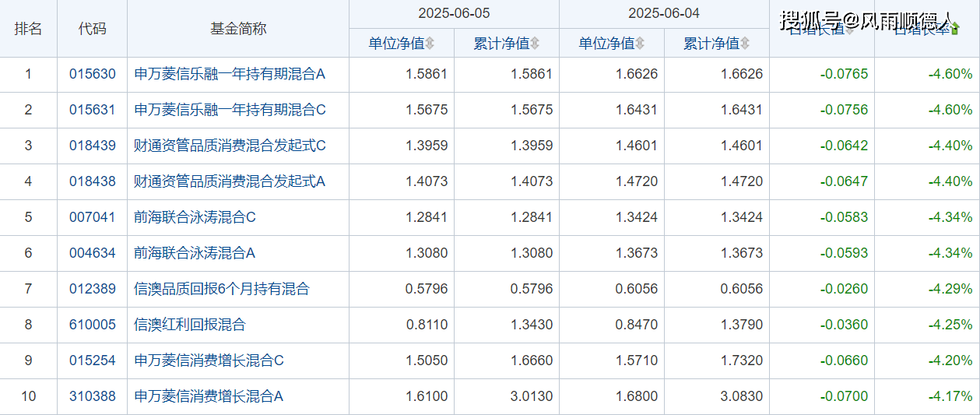Sort by 2025-06-05 单位净值 arrow icon

click(430, 44)
